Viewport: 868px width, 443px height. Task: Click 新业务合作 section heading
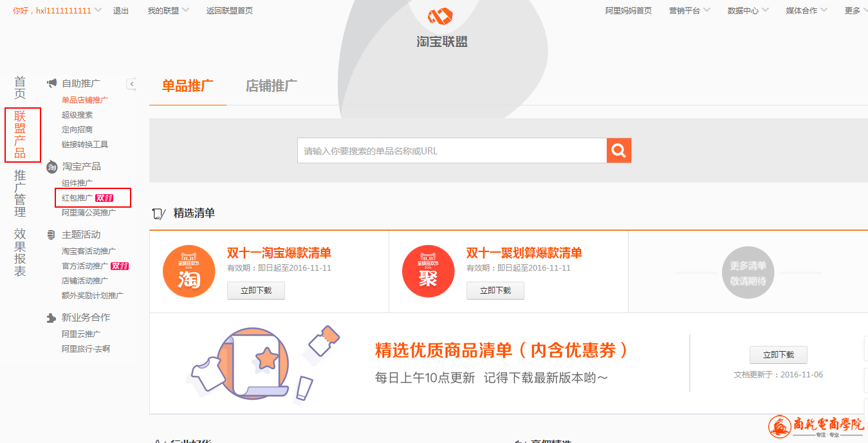(x=86, y=318)
